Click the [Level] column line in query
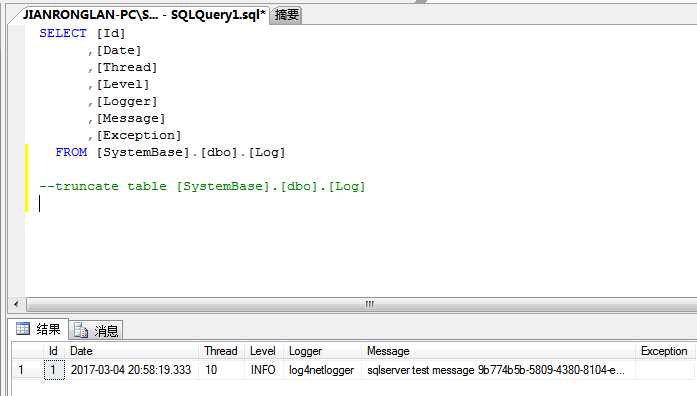The height and width of the screenshot is (396, 697). coord(119,84)
